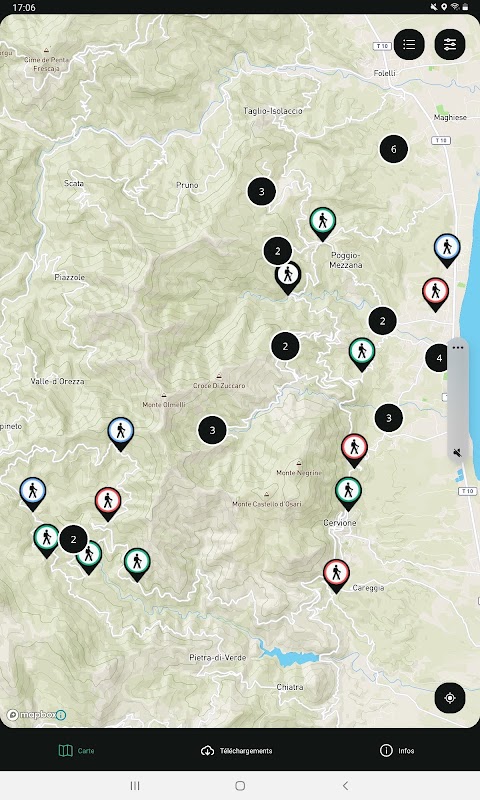Click the Poggio-Mezzana town label

coord(346,260)
